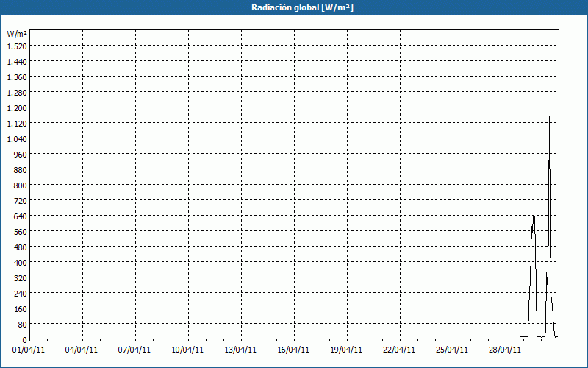
Task: Click the 16/04/11 date label
Action: click(x=293, y=350)
